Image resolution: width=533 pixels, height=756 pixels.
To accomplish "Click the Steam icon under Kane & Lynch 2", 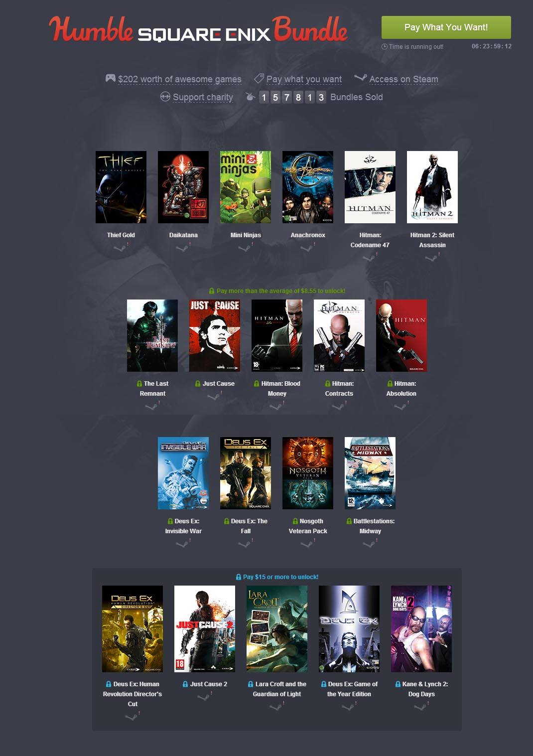I will 420,707.
